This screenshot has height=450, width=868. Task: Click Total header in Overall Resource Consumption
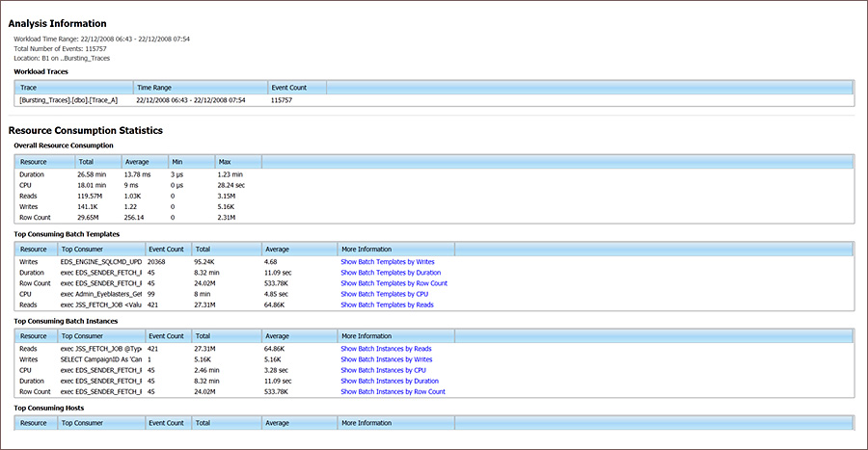click(98, 162)
